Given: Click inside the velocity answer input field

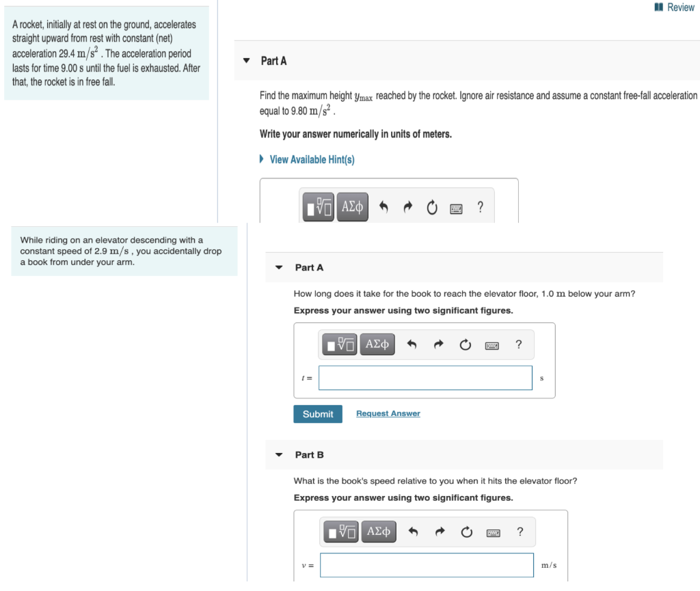Looking at the screenshot, I should pos(427,565).
